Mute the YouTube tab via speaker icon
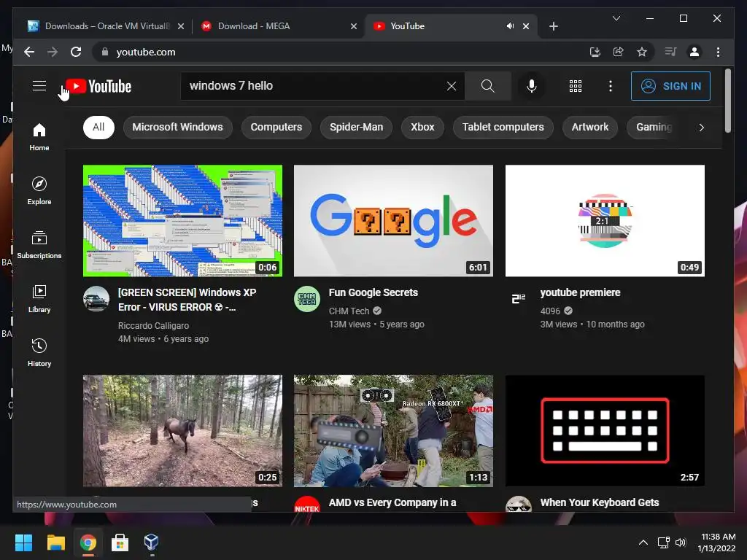 [x=510, y=26]
